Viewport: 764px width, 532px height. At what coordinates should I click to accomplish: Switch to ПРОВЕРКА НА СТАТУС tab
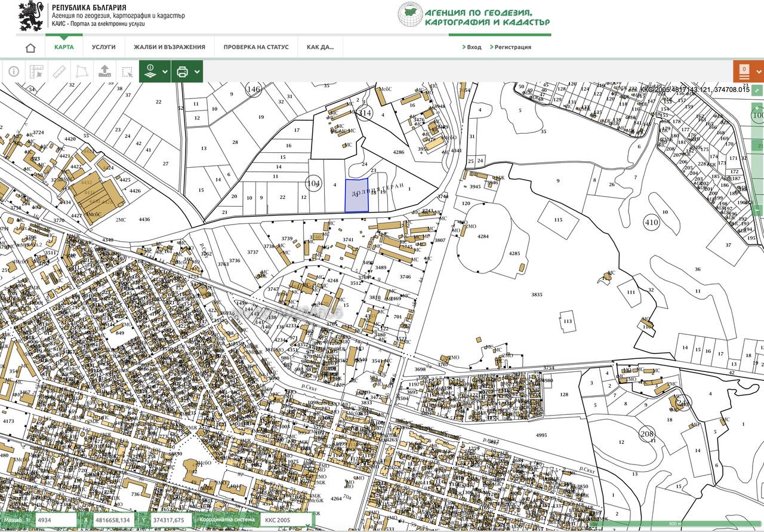tap(256, 47)
